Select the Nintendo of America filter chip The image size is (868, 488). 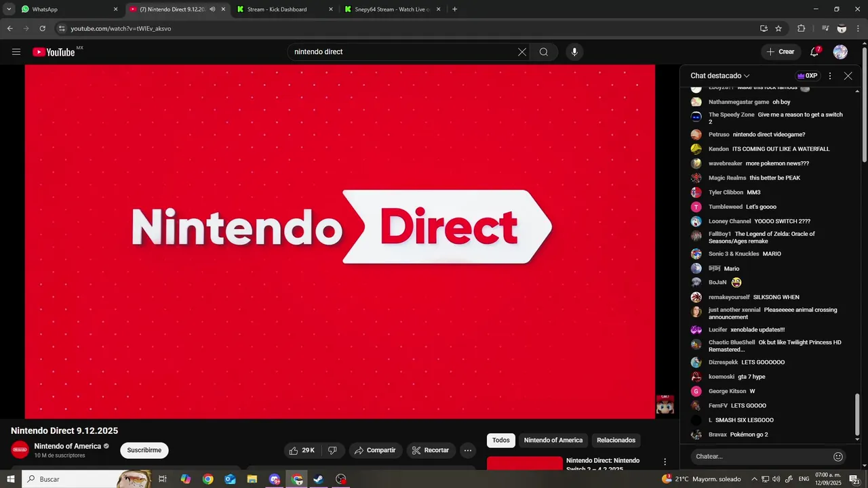(553, 441)
